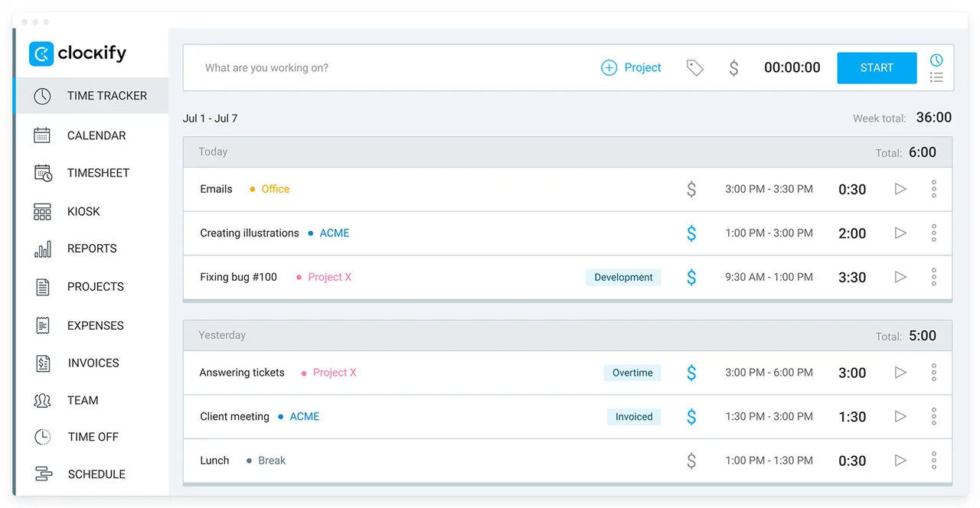This screenshot has width=980, height=508.
Task: Switch to timer mode clock icon
Action: coord(936,60)
